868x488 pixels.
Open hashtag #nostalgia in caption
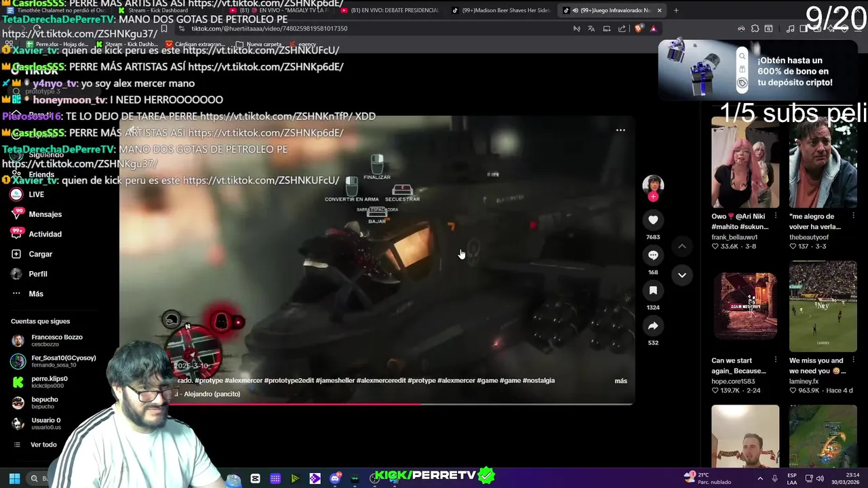[x=538, y=381]
